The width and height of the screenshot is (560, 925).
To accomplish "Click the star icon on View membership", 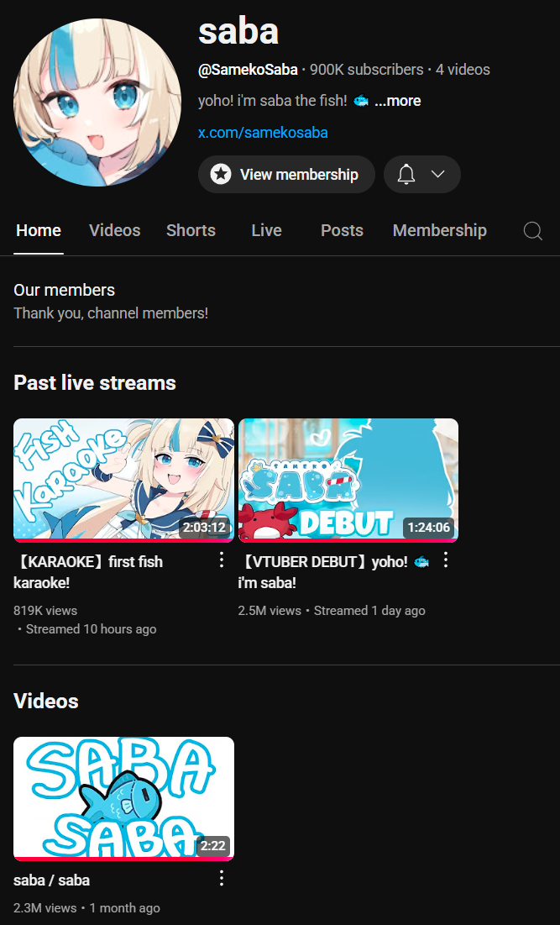I will [221, 174].
